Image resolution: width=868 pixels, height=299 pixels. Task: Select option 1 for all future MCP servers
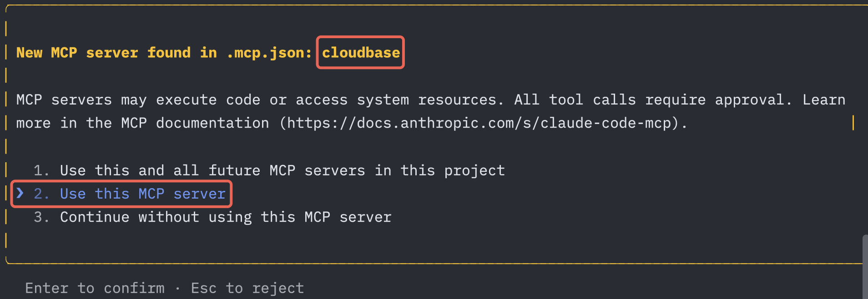point(269,170)
